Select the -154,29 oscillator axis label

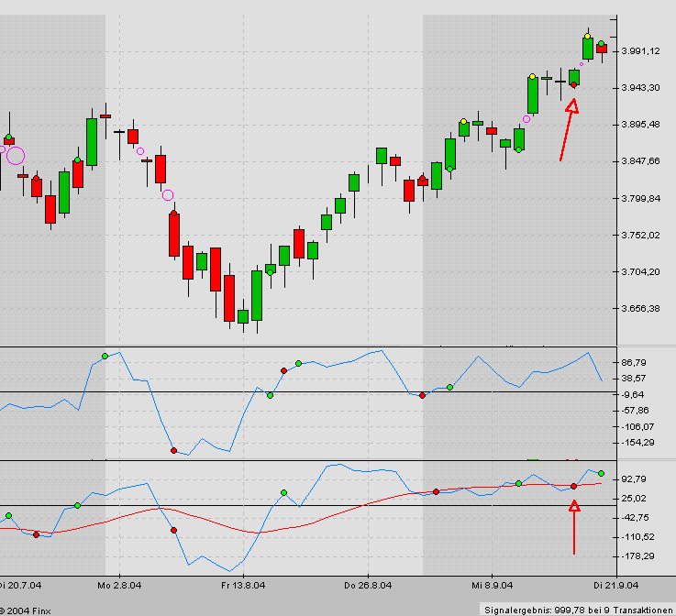(639, 443)
